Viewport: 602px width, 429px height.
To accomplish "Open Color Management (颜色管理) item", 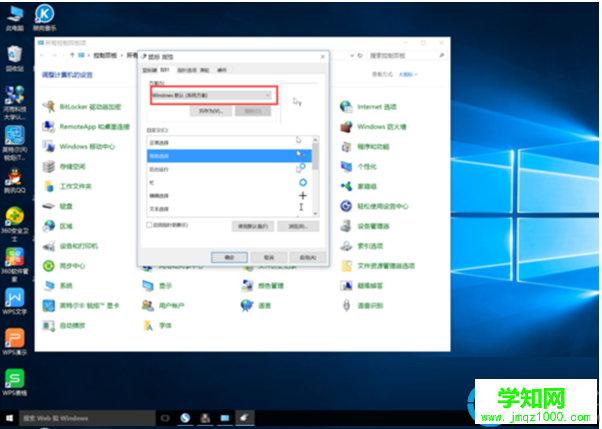I will click(263, 286).
